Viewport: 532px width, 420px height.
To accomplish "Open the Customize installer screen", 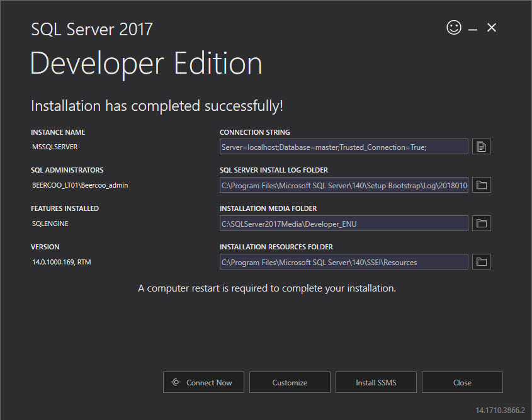I will [290, 382].
